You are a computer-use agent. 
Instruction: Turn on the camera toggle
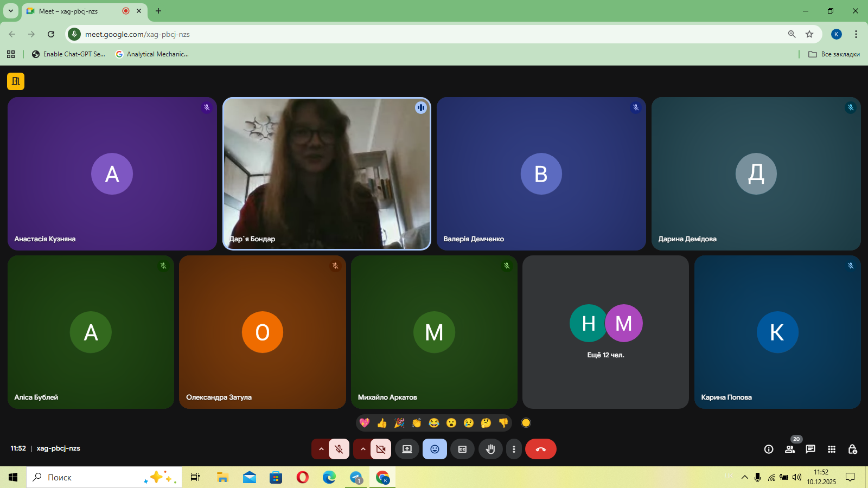[x=381, y=449]
